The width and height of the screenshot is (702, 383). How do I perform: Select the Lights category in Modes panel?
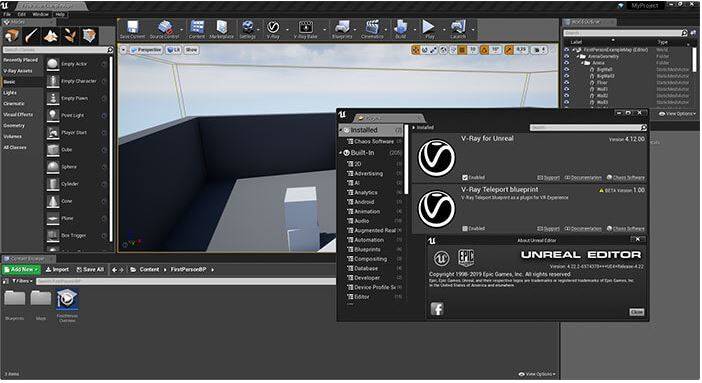coord(10,93)
